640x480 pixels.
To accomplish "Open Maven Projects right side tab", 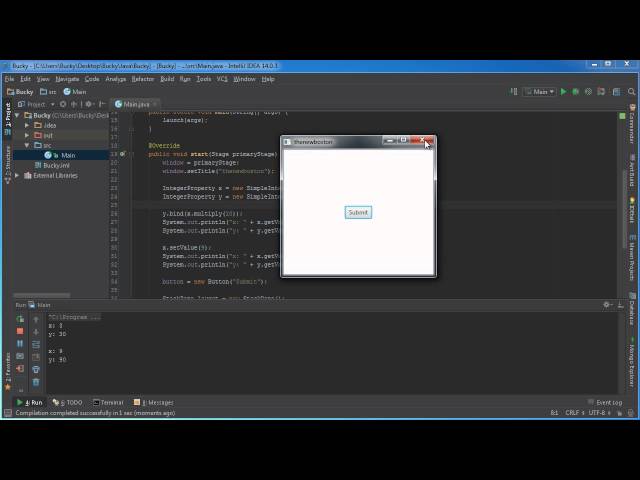I will (x=632, y=259).
